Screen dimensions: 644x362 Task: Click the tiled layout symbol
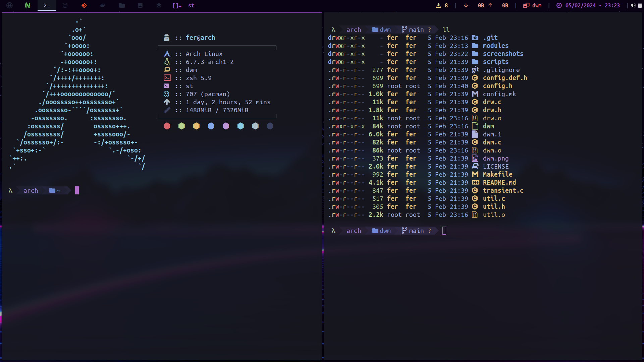tap(177, 5)
